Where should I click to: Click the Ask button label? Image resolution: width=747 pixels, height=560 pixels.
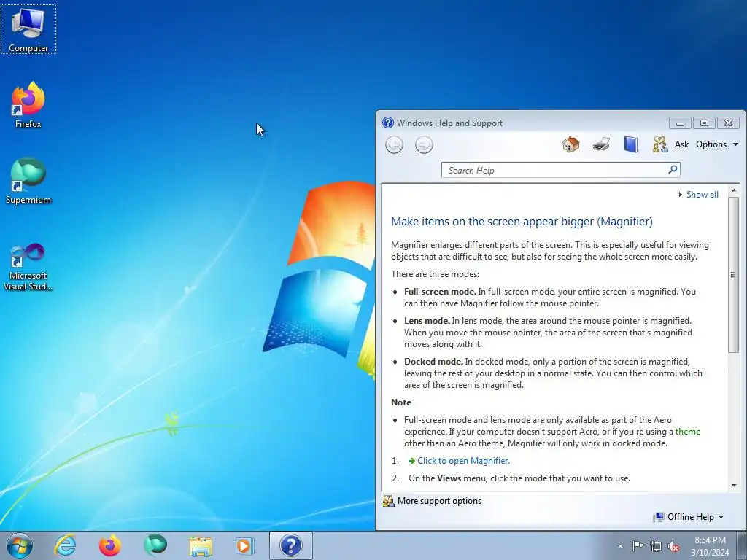point(681,144)
